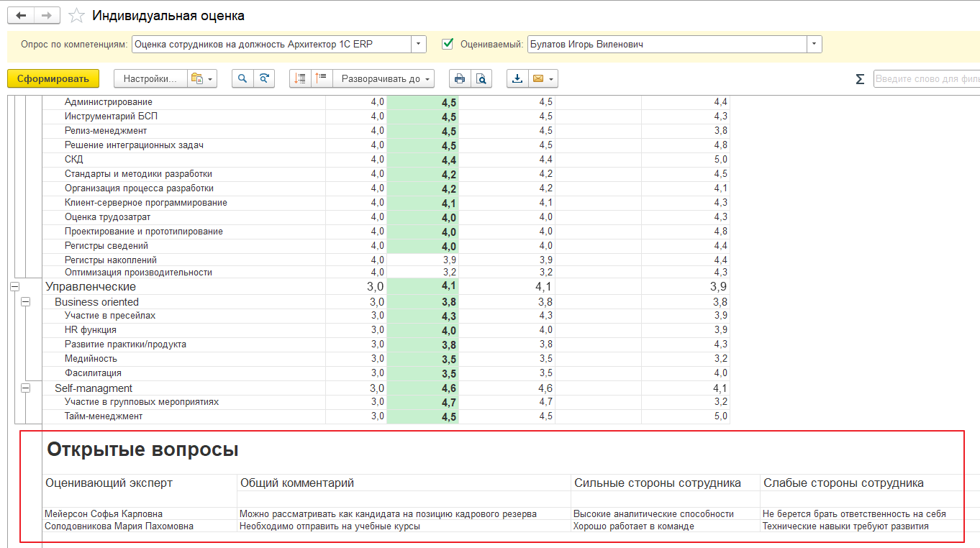Save report with the download icon
Screen dimensions: 980x548
[517, 79]
